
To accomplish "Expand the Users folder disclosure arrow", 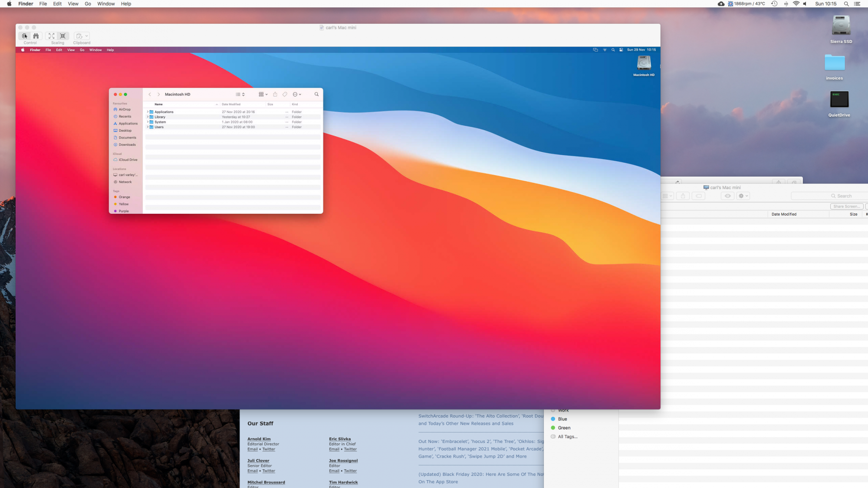I will (x=148, y=127).
